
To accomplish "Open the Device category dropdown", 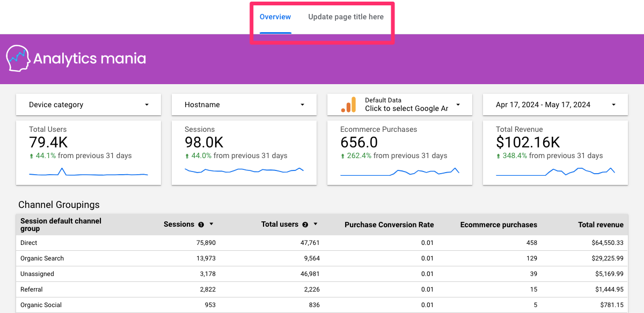I will tap(89, 105).
